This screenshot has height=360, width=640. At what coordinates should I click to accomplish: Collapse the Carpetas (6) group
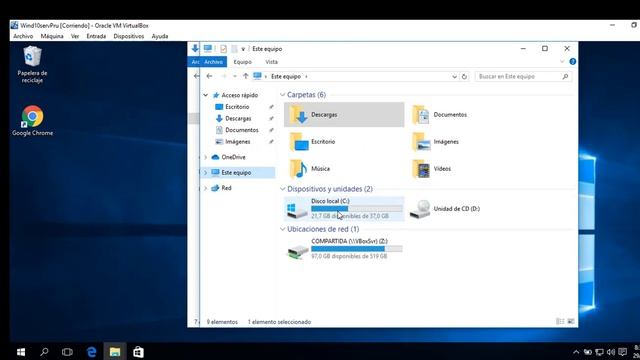[282, 95]
